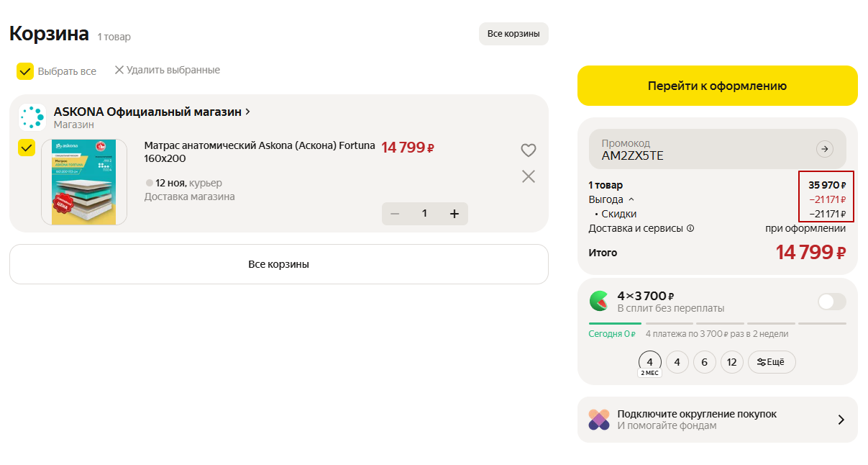Remove the Askona mattress using X icon
The width and height of the screenshot is (868, 465).
pos(529,176)
